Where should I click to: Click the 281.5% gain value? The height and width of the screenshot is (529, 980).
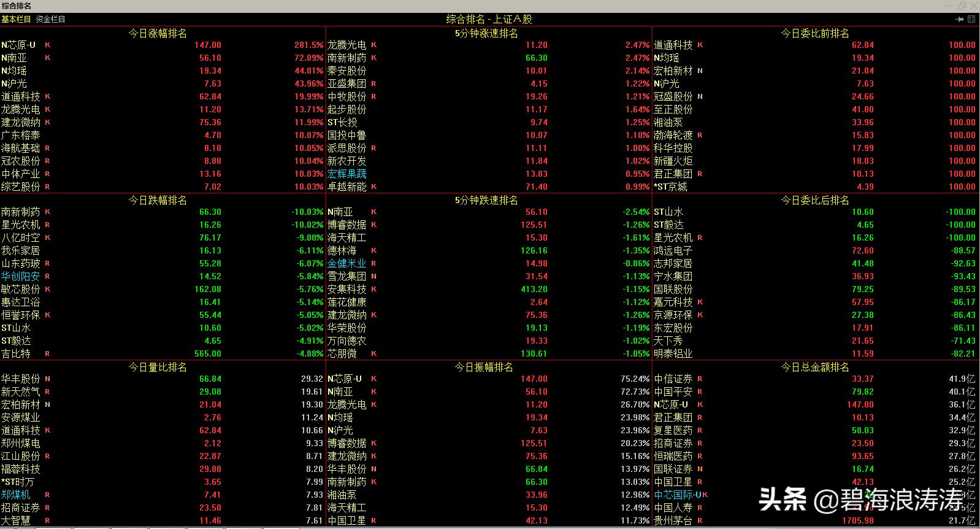308,45
